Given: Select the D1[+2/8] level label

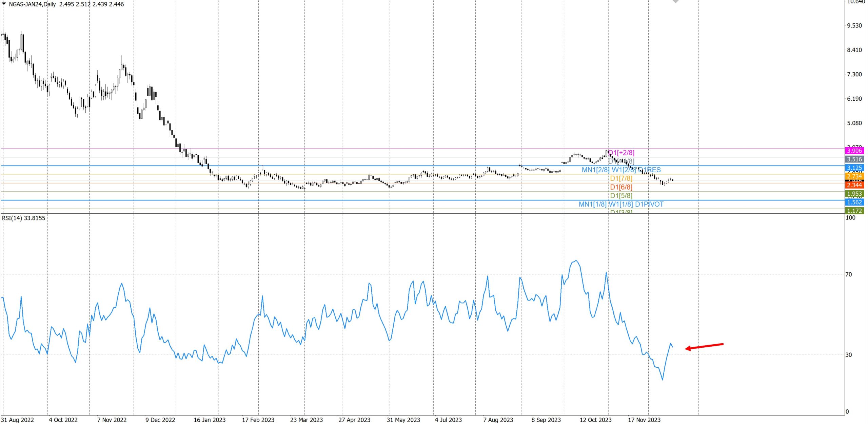Looking at the screenshot, I should coord(621,153).
